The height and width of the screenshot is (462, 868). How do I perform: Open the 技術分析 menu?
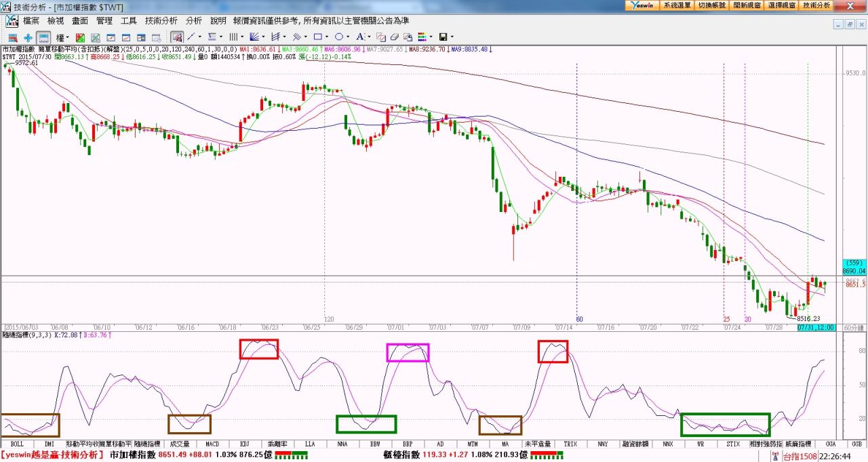click(x=161, y=21)
